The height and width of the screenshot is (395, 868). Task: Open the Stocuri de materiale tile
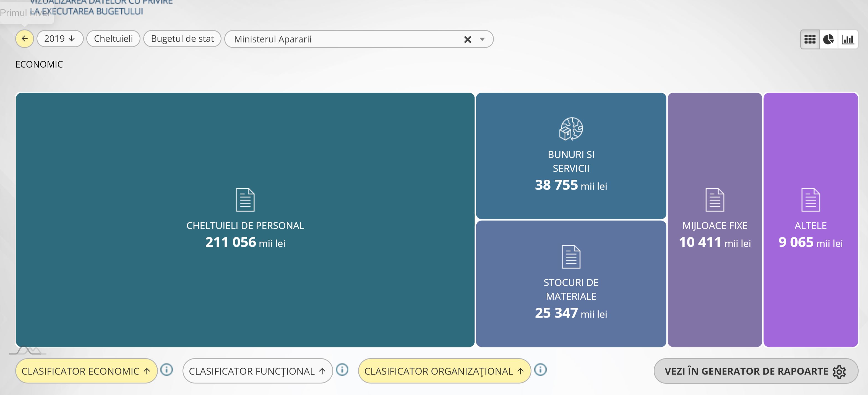(571, 284)
